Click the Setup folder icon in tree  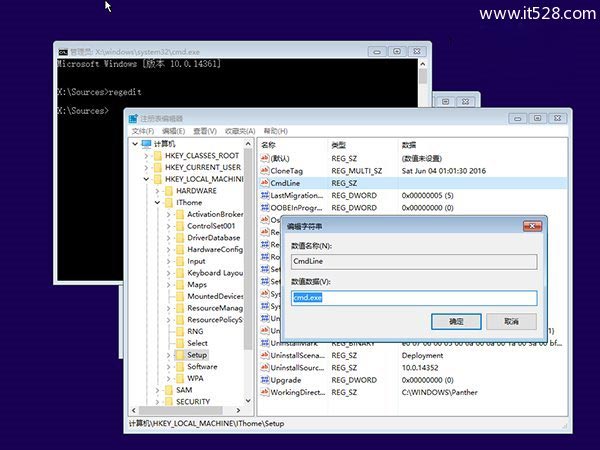tap(180, 355)
